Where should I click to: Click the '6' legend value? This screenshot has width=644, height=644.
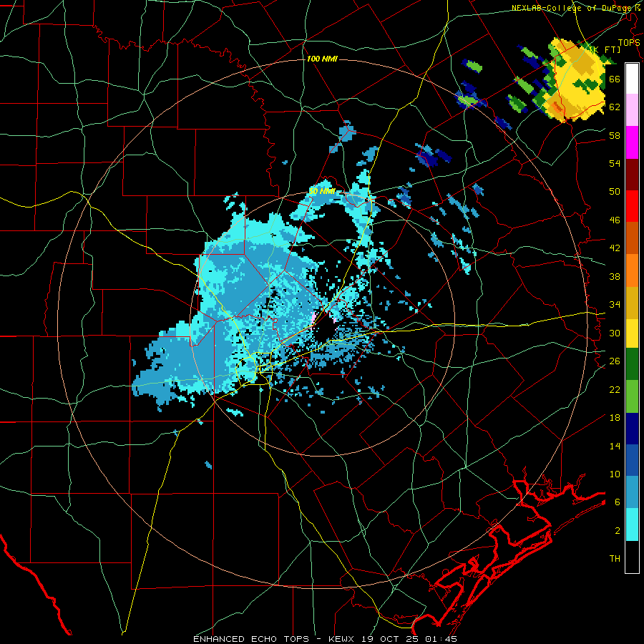618,502
